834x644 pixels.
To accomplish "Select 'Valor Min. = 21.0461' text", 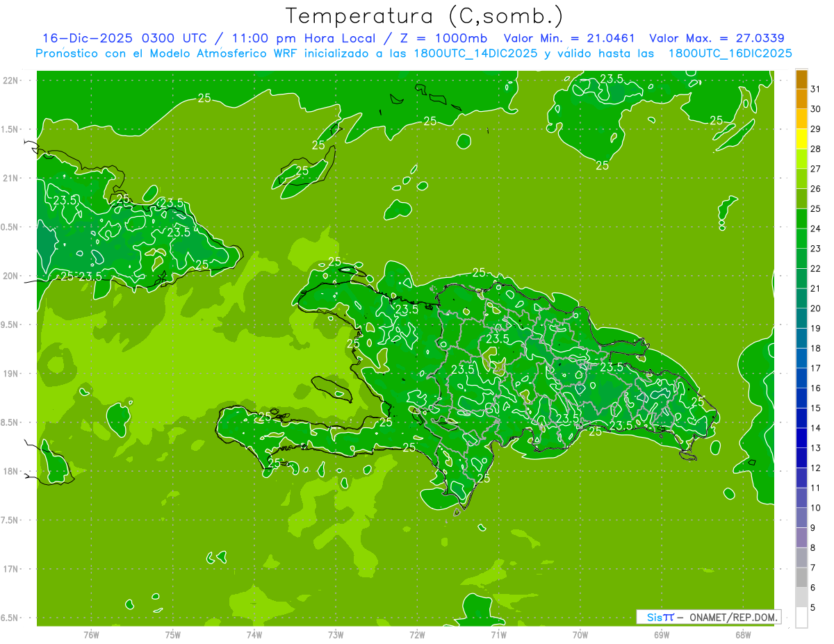I will (569, 38).
